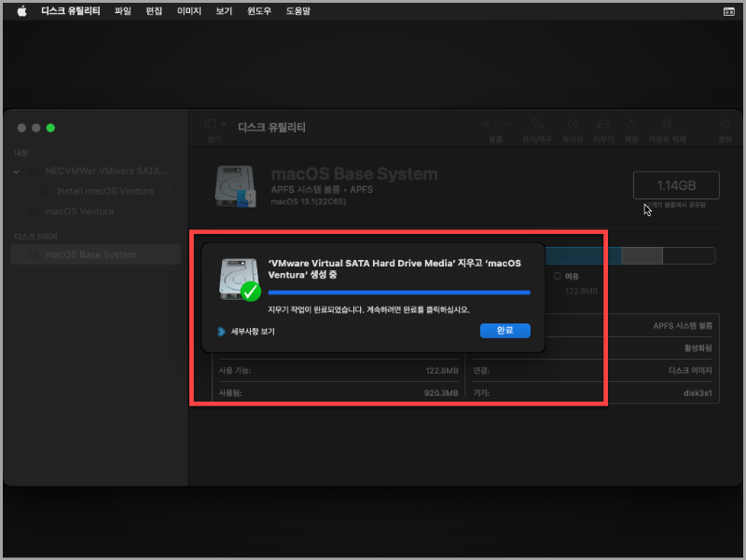This screenshot has width=746, height=560.
Task: Click the add volume plus icon
Action: 486,124
